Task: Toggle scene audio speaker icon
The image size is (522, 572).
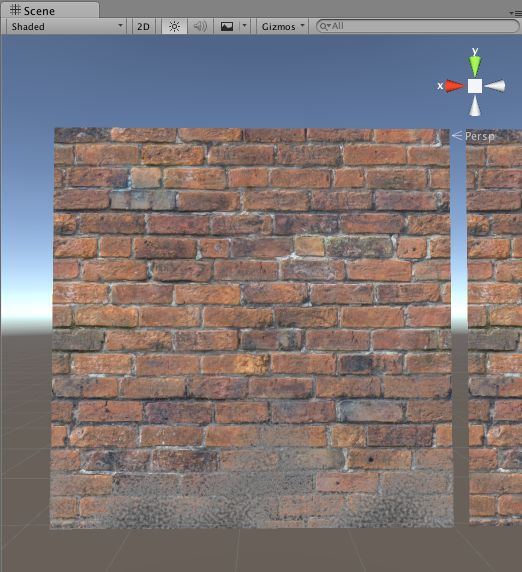Action: (x=200, y=27)
